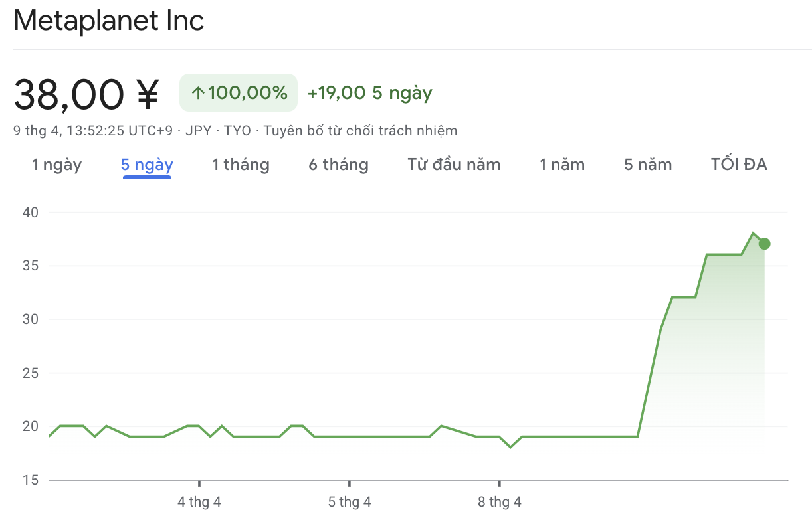
Task: Show the 1 năm chart range
Action: click(562, 165)
